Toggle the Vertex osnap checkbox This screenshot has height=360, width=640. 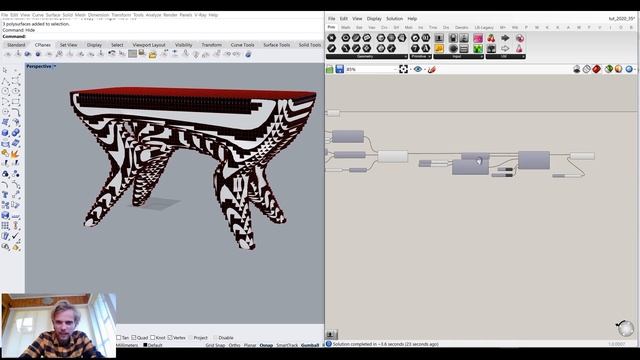tap(170, 338)
